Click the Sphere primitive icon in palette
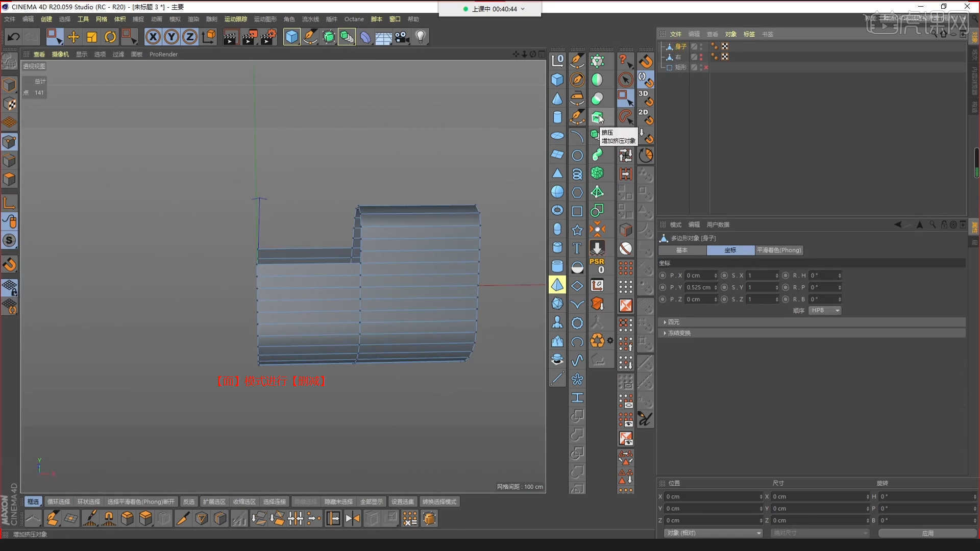 (557, 192)
